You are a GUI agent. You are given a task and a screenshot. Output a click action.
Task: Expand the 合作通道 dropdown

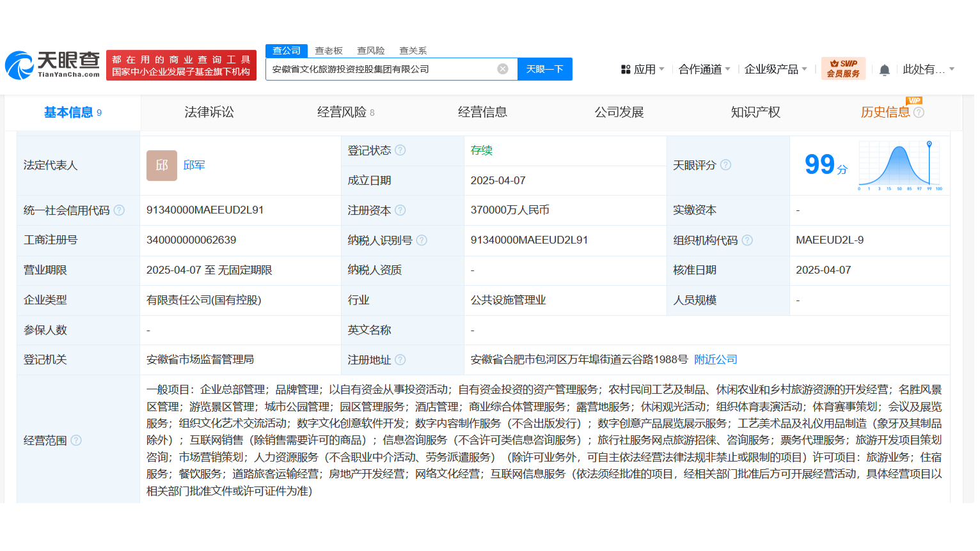tap(728, 69)
